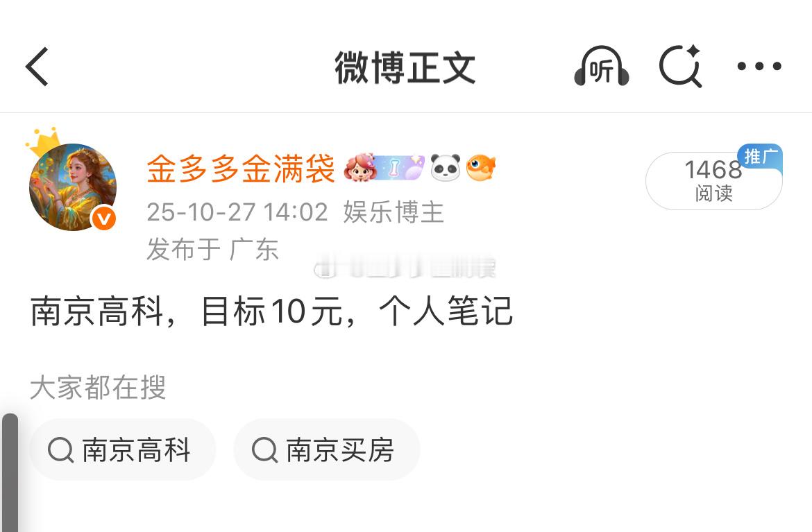Tap the blue 推广 promote tag
The height and width of the screenshot is (532, 812).
(x=760, y=156)
